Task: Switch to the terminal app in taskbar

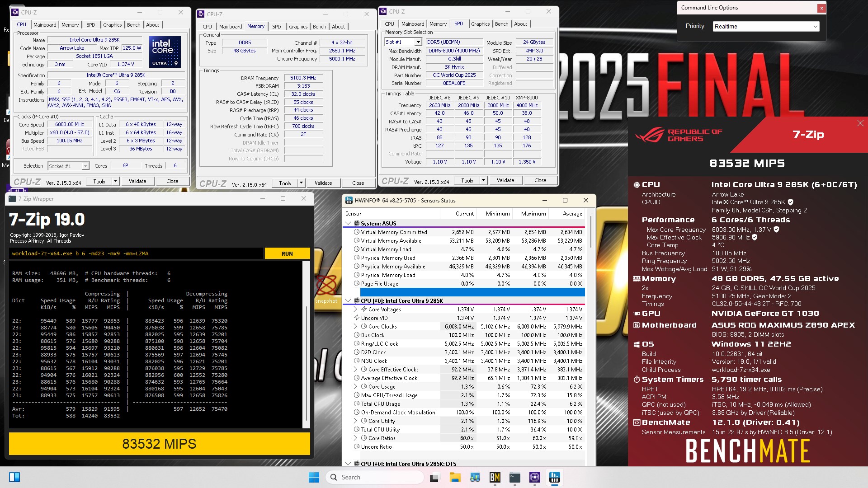Action: [x=514, y=477]
